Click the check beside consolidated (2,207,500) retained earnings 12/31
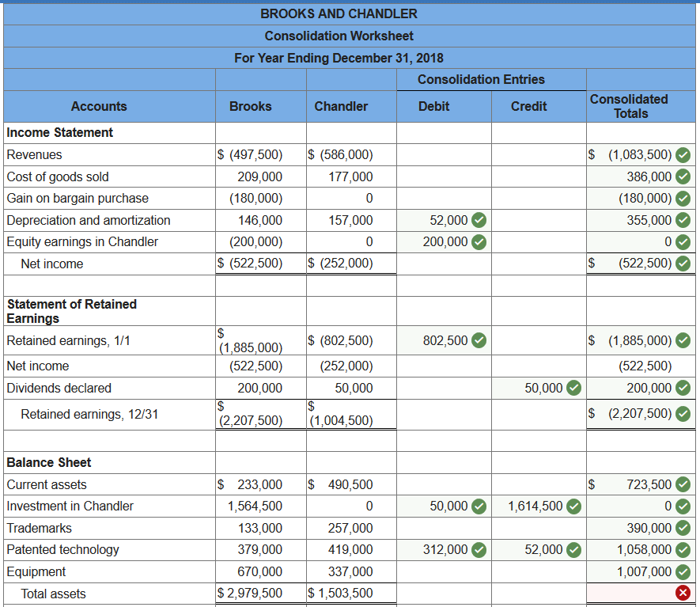 click(x=683, y=414)
